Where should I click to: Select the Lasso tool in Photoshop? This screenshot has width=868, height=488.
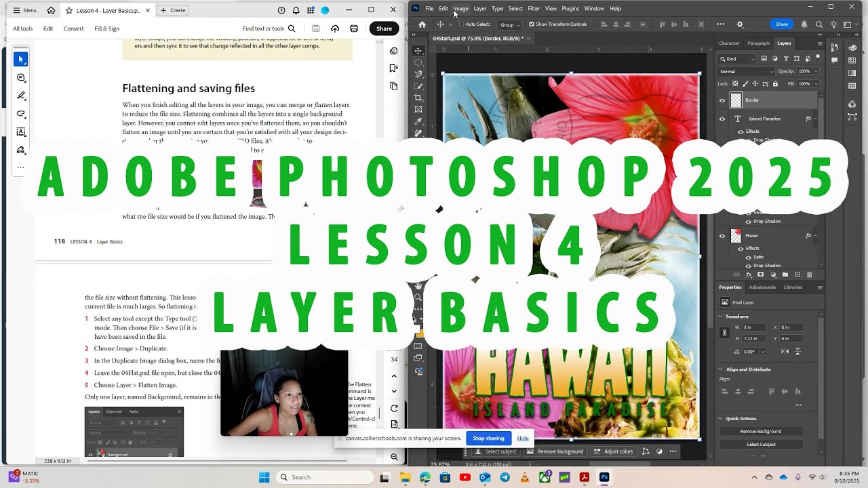point(418,74)
